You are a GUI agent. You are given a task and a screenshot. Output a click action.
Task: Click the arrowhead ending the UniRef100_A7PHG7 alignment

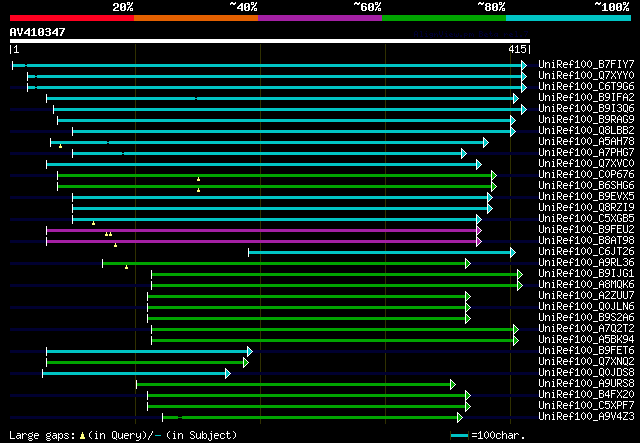click(464, 154)
